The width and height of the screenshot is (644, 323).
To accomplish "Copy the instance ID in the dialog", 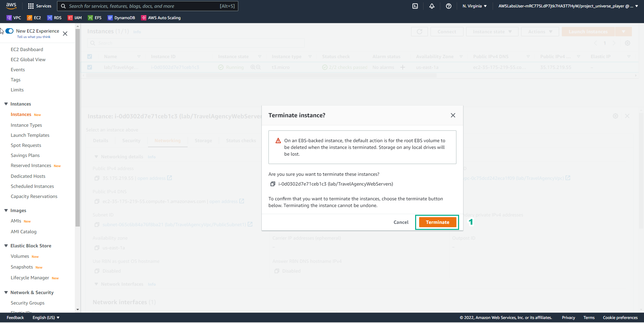I will 273,184.
